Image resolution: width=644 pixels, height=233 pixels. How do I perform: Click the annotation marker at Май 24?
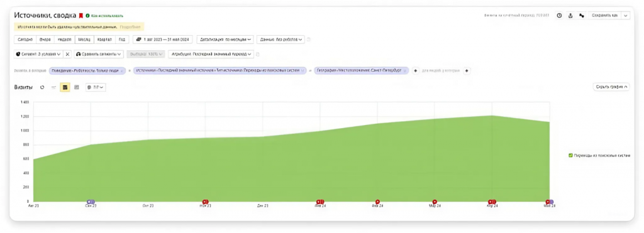550,202
